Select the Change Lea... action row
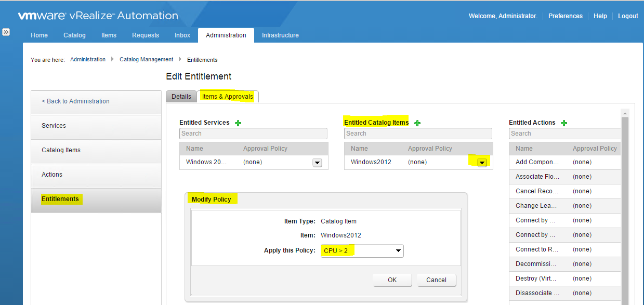This screenshot has width=644, height=305. tap(565, 206)
